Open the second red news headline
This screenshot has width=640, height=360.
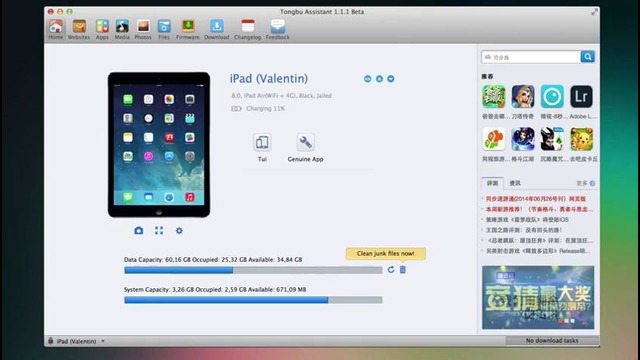click(x=539, y=209)
